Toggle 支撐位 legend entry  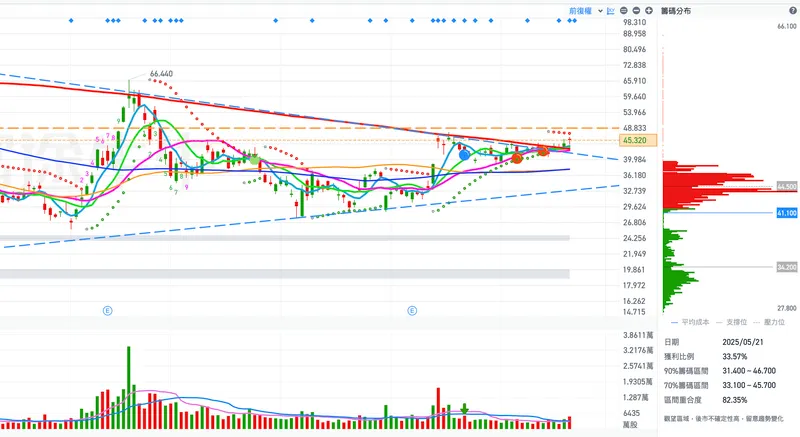coord(732,322)
